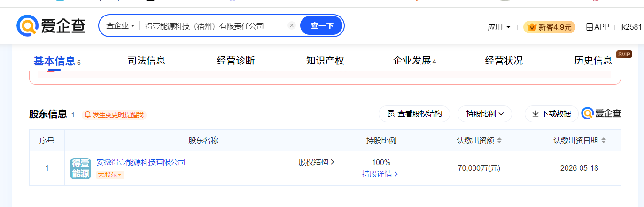This screenshot has height=207, width=644.
Task: Open 持股详情 link
Action: (380, 174)
